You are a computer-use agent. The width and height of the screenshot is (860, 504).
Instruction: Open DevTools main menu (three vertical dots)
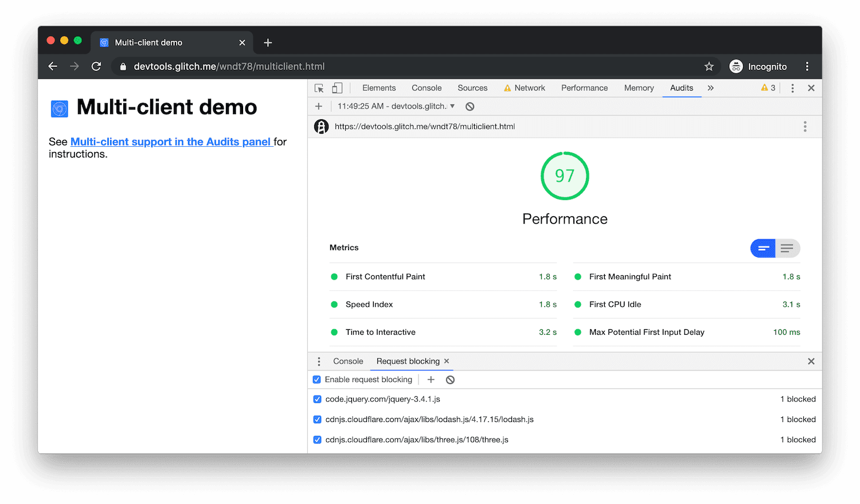pos(792,88)
